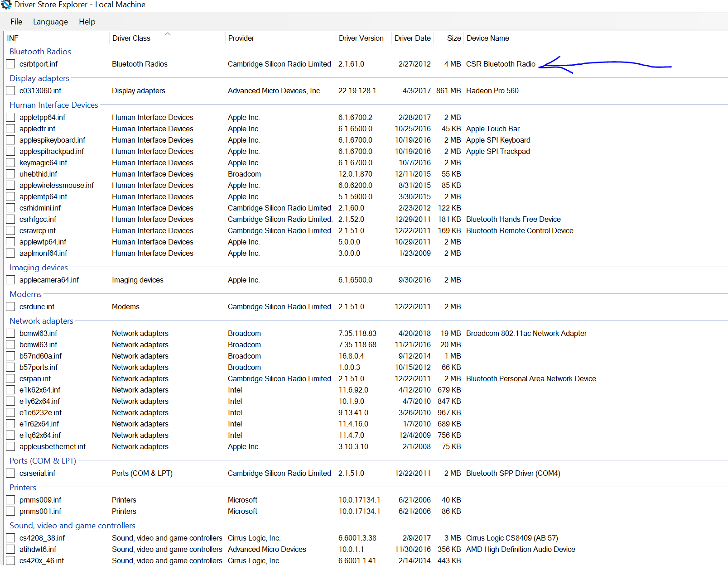This screenshot has height=565, width=728.
Task: Check the applewirelessmouse.inf checkbox
Action: [x=10, y=186]
